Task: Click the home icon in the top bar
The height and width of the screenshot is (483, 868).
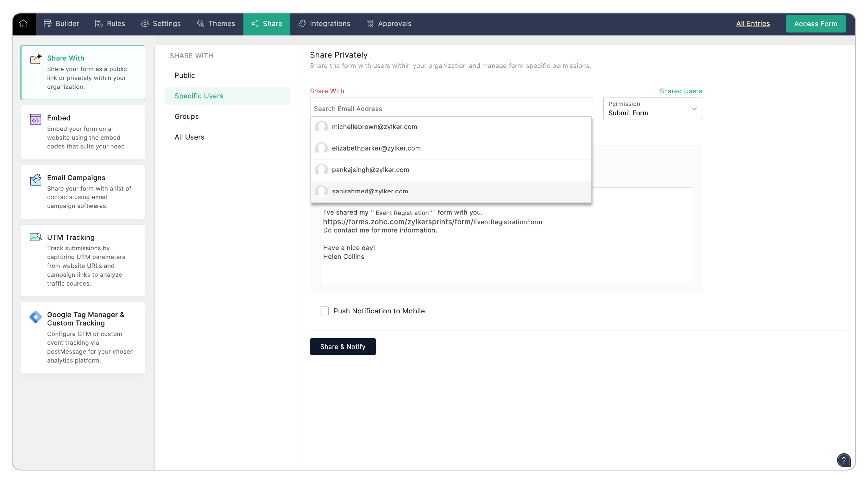Action: pos(23,24)
